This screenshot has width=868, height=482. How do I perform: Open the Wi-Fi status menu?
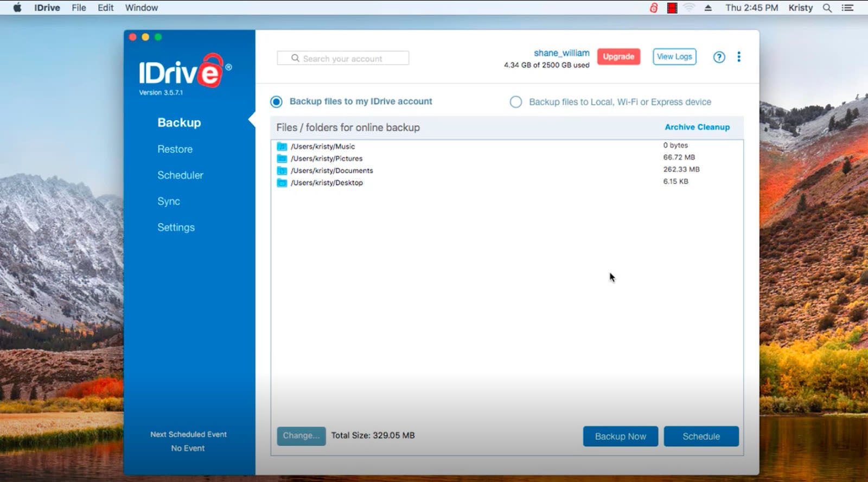689,8
